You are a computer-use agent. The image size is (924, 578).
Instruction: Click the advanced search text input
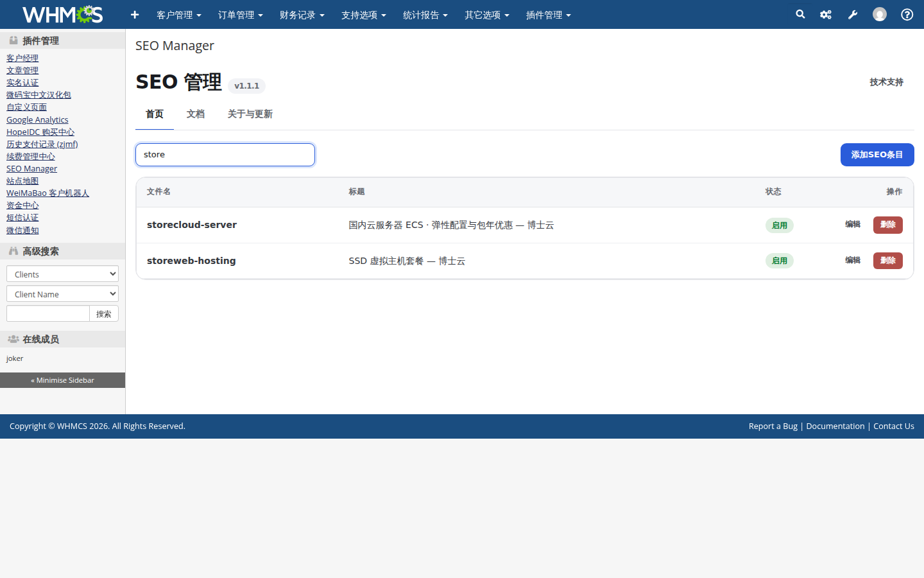tap(48, 313)
